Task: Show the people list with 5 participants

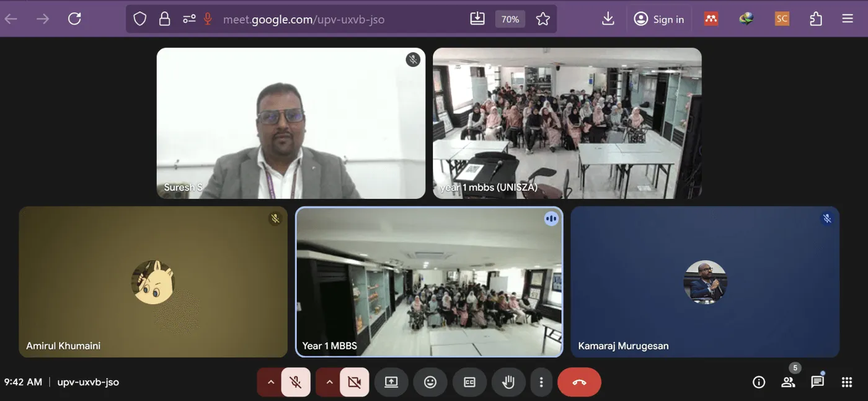Action: pyautogui.click(x=789, y=381)
